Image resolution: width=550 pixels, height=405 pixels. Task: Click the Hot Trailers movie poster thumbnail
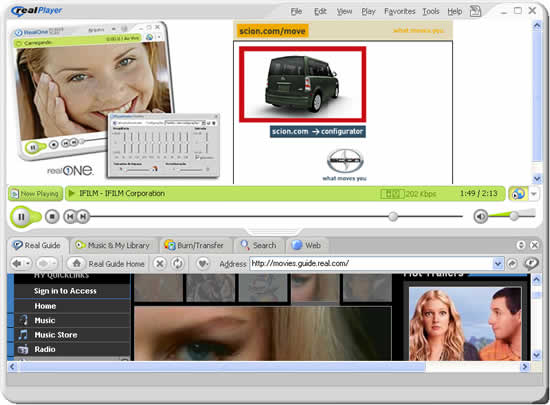465,324
